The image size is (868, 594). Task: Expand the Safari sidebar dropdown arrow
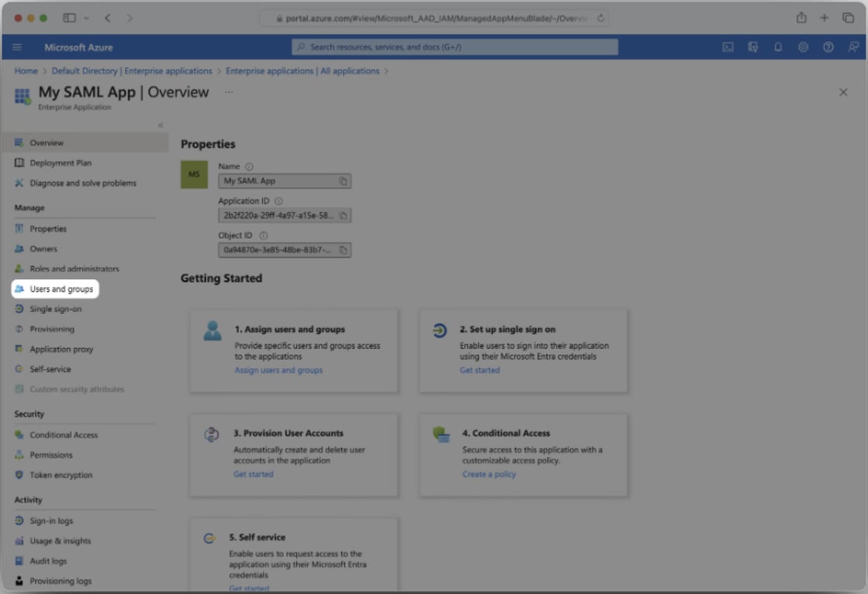point(87,19)
